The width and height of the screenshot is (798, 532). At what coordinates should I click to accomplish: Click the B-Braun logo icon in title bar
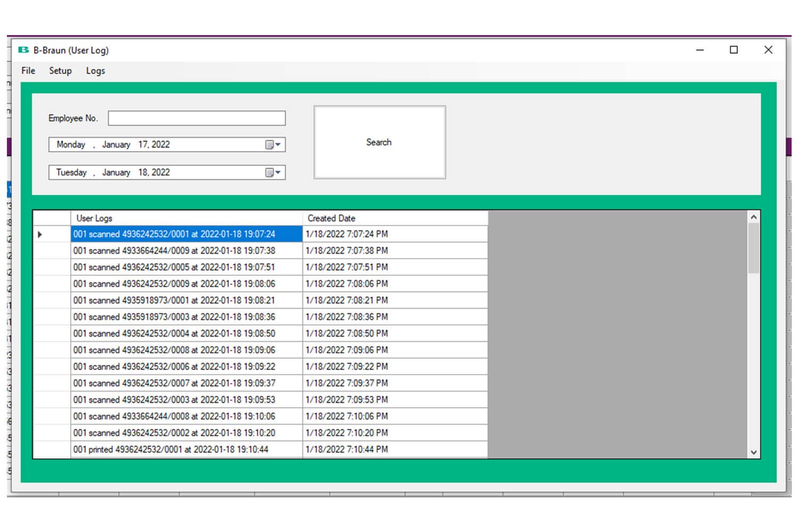point(23,50)
